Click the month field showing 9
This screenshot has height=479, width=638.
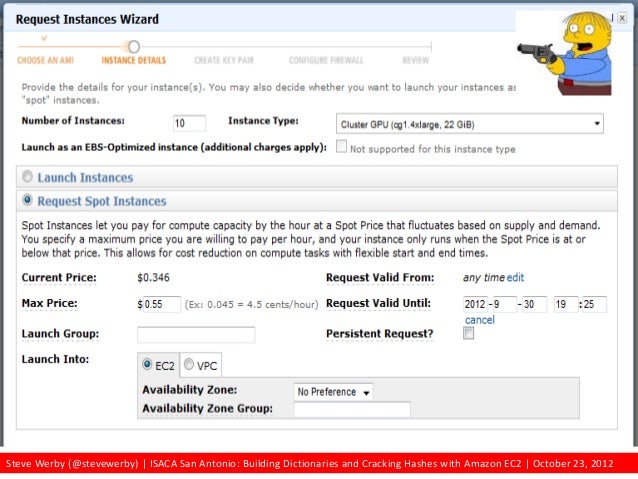coord(505,304)
